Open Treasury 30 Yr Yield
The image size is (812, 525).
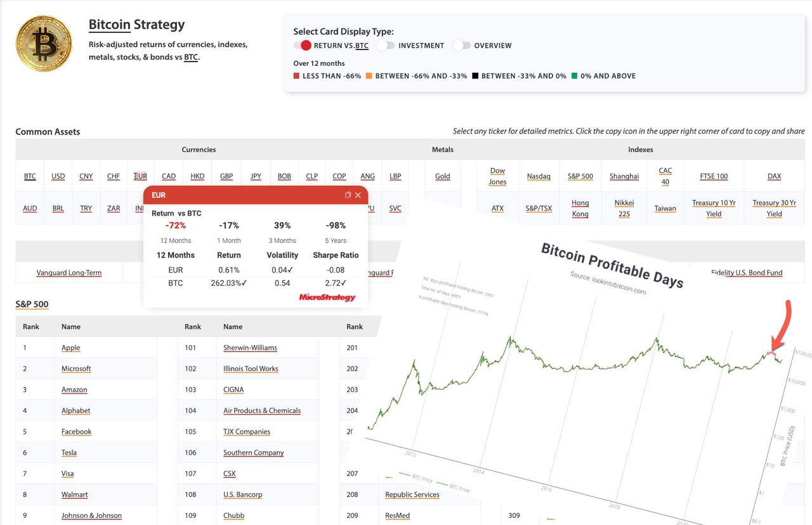point(775,209)
